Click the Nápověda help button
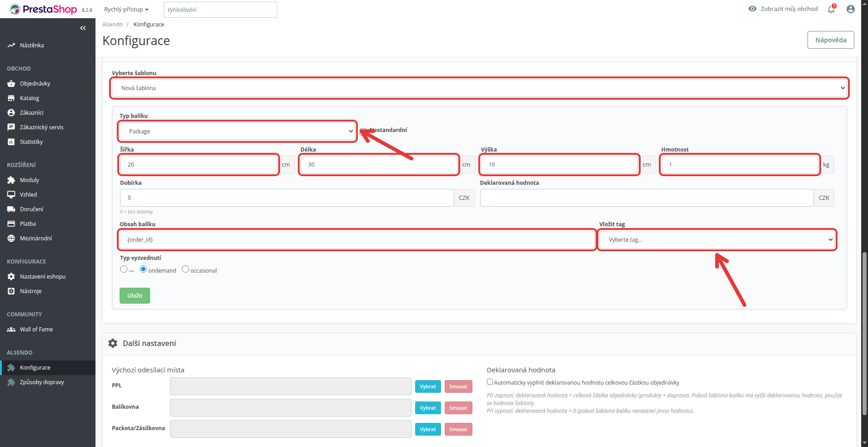868x447 pixels. coord(831,40)
